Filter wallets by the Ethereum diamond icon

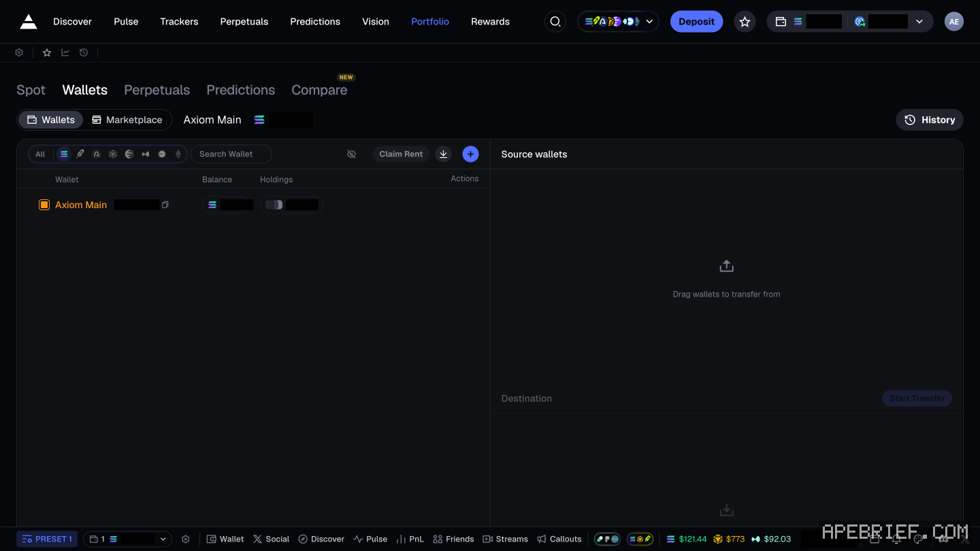pyautogui.click(x=178, y=154)
